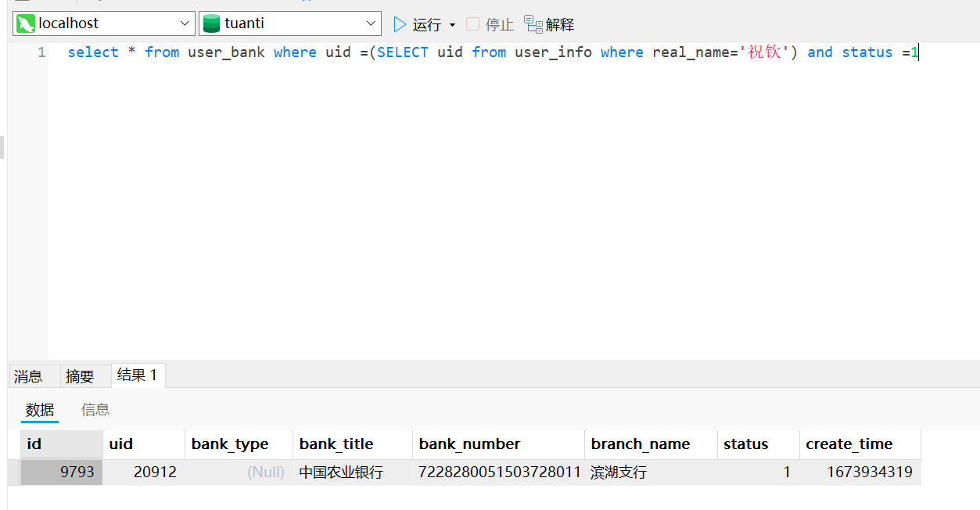Click the tuanti database cylinder icon
Screen dimensions: 980x510
click(x=211, y=23)
